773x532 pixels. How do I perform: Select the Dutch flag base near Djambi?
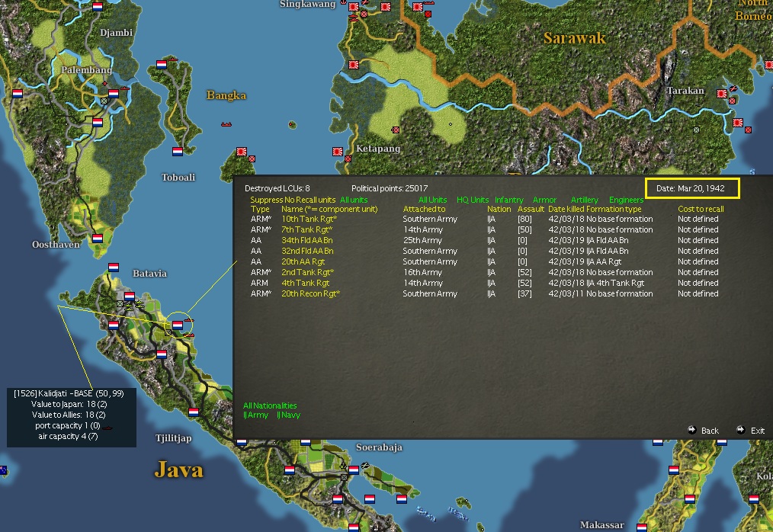98,6
